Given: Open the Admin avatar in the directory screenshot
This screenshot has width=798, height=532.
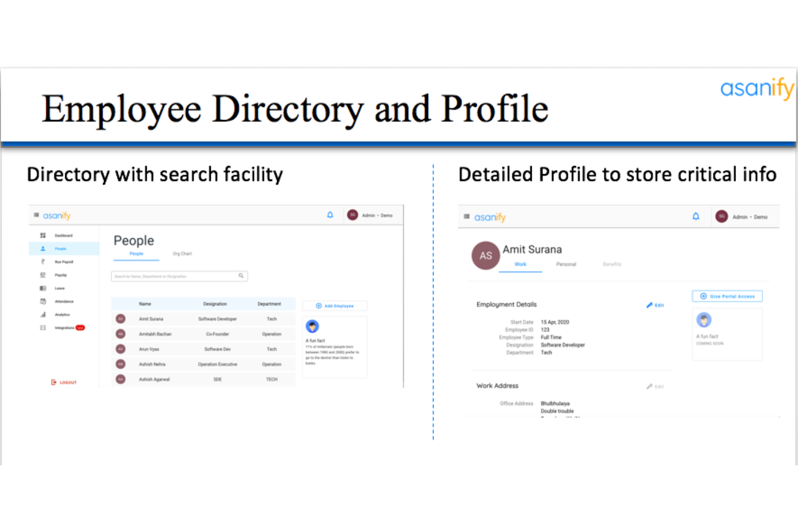Looking at the screenshot, I should click(x=353, y=215).
